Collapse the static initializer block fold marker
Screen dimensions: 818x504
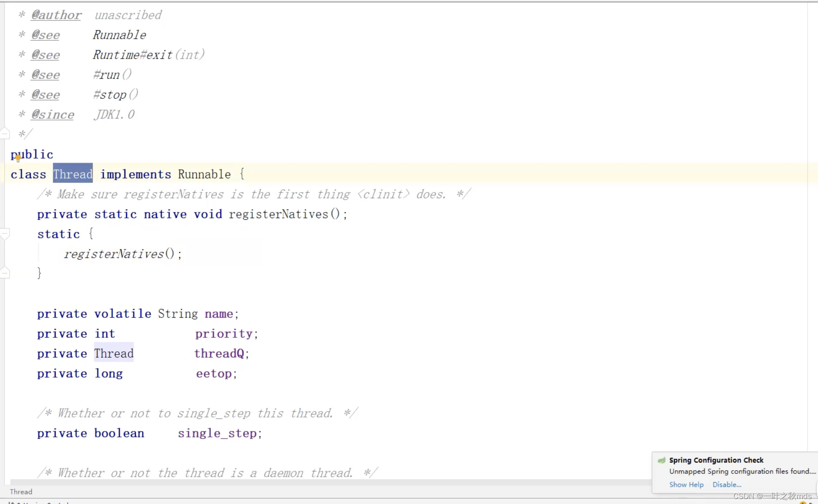point(5,234)
